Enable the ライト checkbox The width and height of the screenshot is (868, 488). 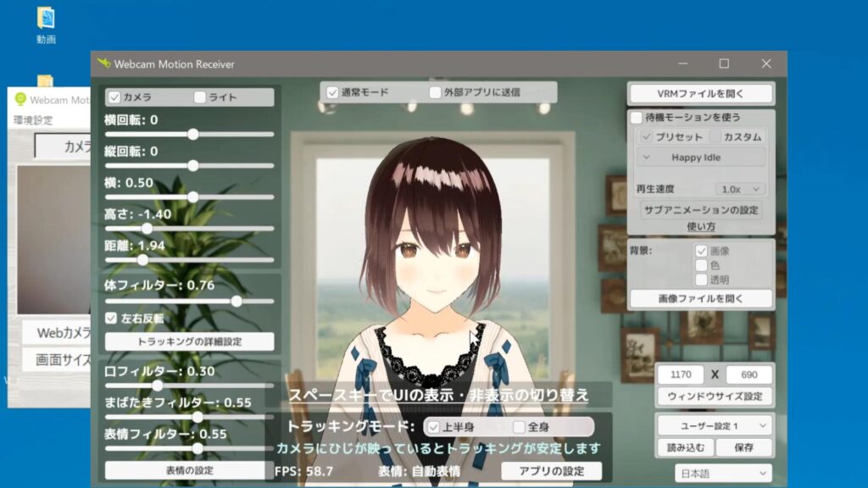click(x=200, y=97)
